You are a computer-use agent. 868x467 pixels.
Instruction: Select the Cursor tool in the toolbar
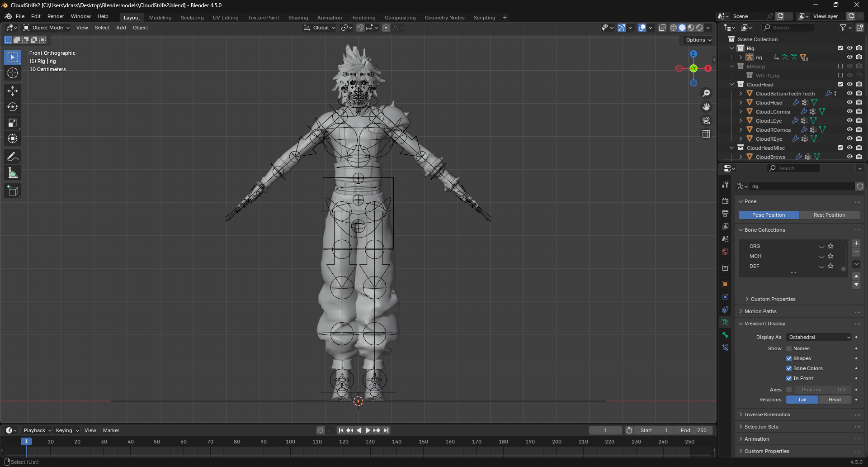13,73
